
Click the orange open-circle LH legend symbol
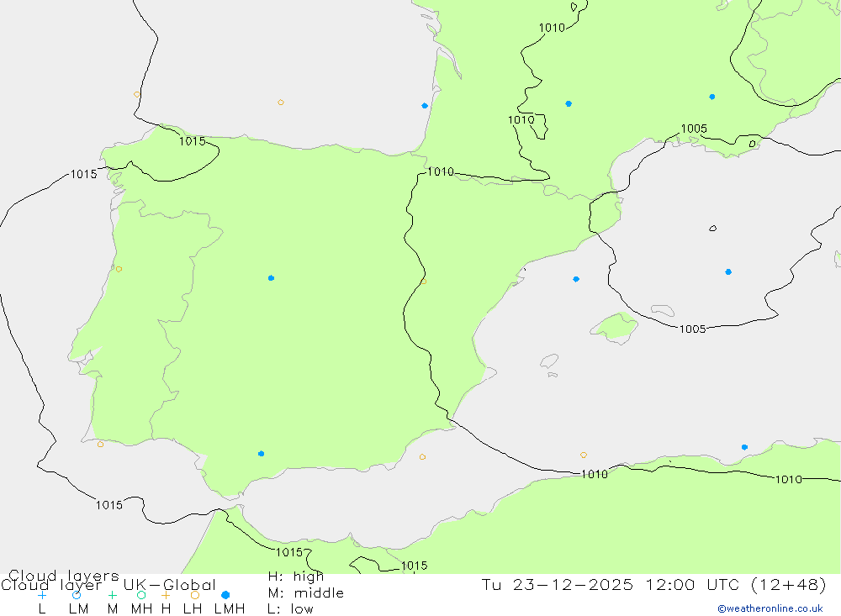coord(195,595)
